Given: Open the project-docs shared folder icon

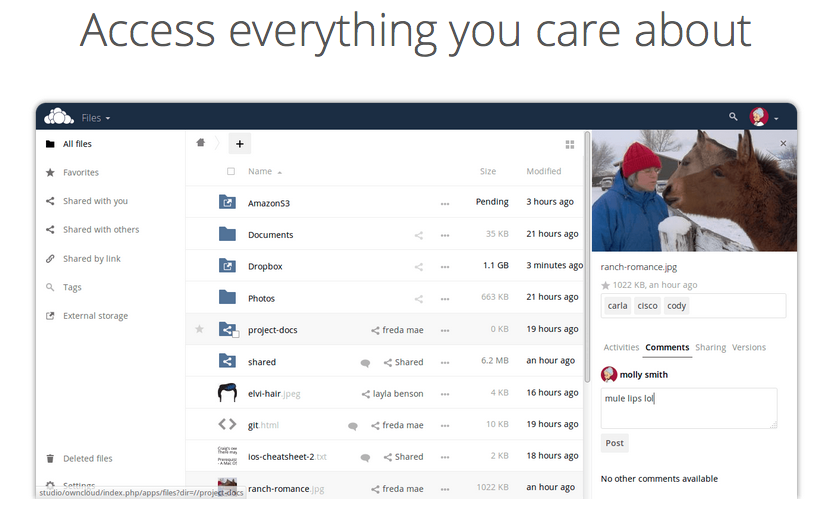Looking at the screenshot, I should (x=227, y=329).
